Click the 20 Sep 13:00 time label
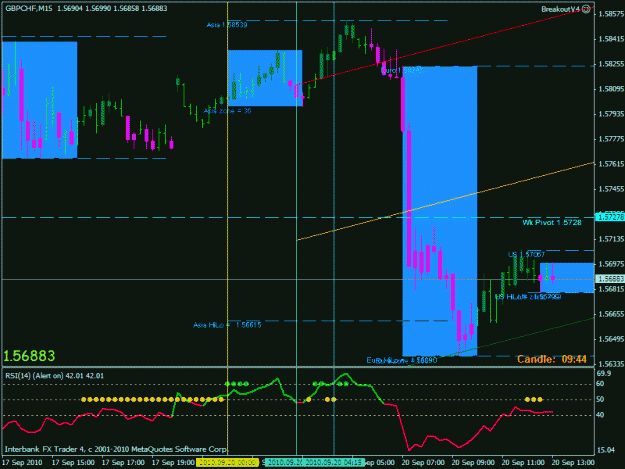The image size is (625, 469). (573, 463)
